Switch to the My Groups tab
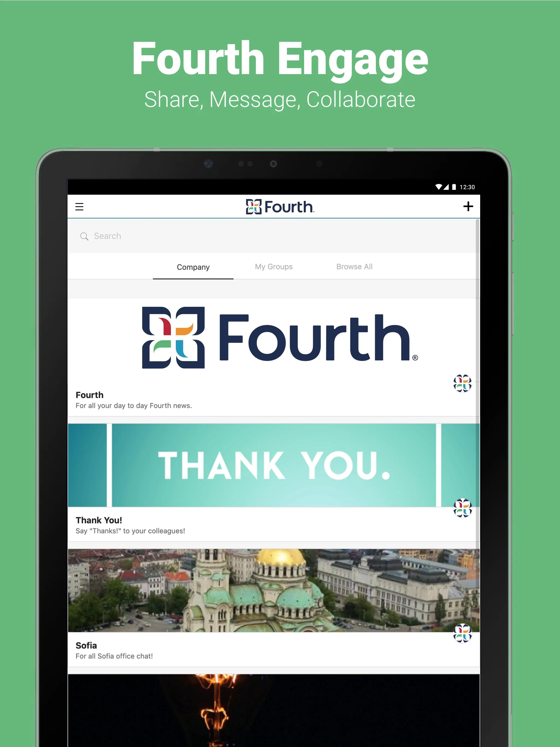Viewport: 560px width, 747px height. point(273,266)
